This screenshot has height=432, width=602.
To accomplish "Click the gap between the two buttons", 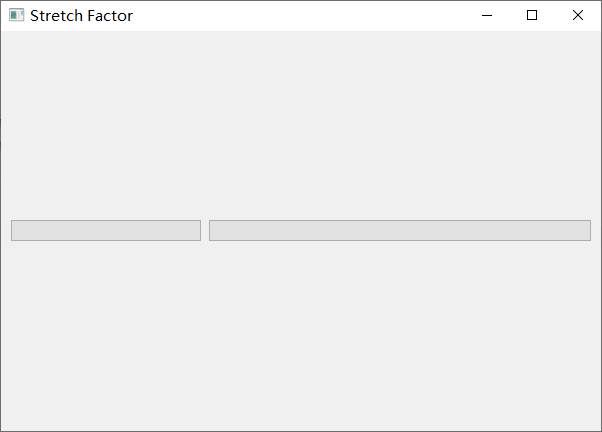I will [205, 230].
